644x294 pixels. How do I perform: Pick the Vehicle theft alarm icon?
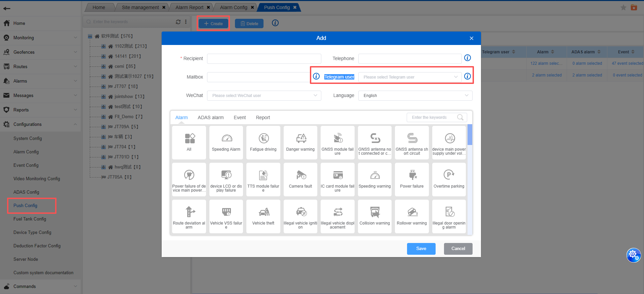click(263, 216)
